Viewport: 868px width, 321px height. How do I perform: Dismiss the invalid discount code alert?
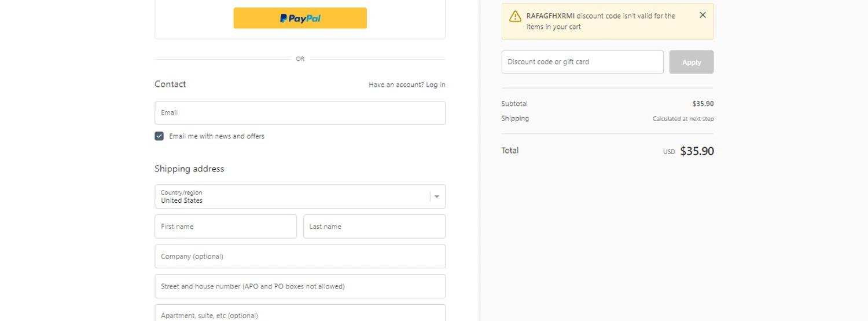point(703,15)
